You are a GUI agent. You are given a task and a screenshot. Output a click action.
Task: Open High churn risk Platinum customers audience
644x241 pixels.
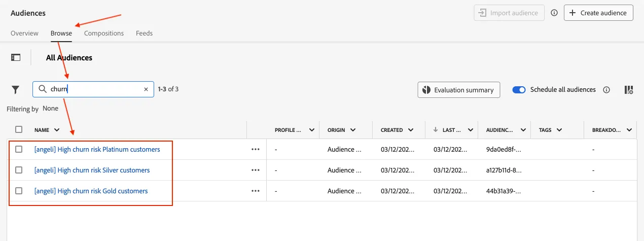[x=97, y=149]
